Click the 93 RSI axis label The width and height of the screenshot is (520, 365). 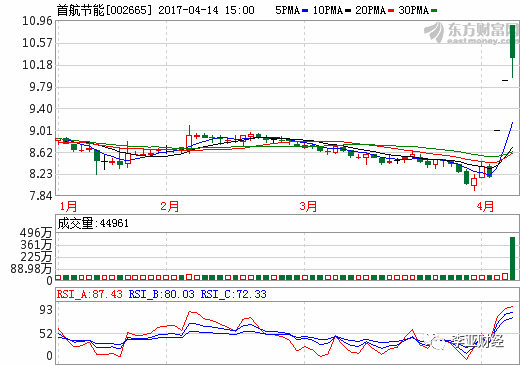click(46, 310)
